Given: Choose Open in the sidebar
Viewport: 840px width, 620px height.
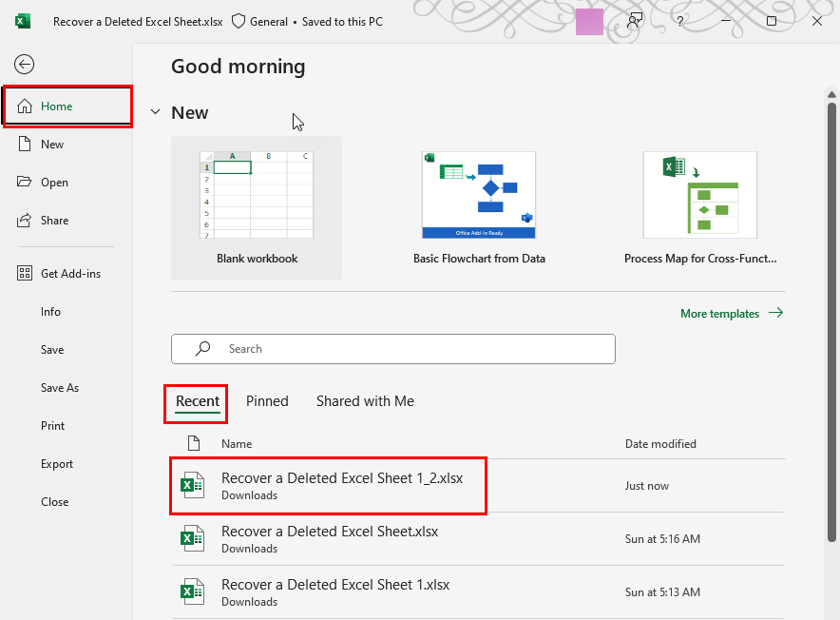Looking at the screenshot, I should pos(54,183).
